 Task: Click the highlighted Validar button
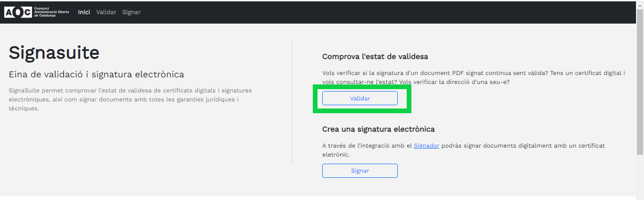tap(360, 98)
